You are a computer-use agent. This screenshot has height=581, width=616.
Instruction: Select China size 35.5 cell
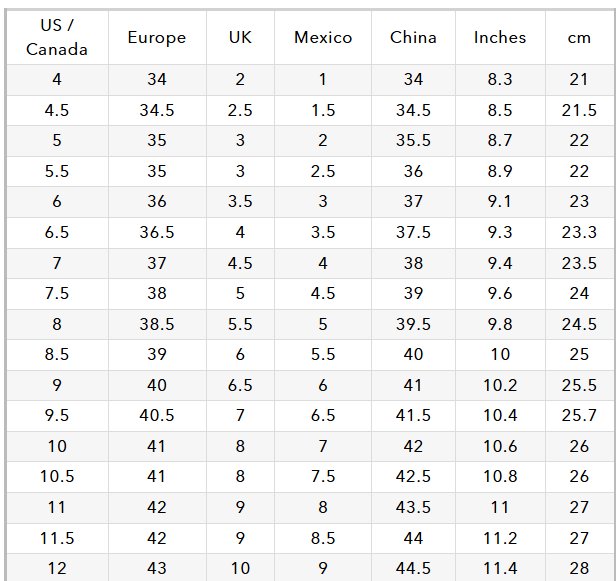tap(413, 141)
